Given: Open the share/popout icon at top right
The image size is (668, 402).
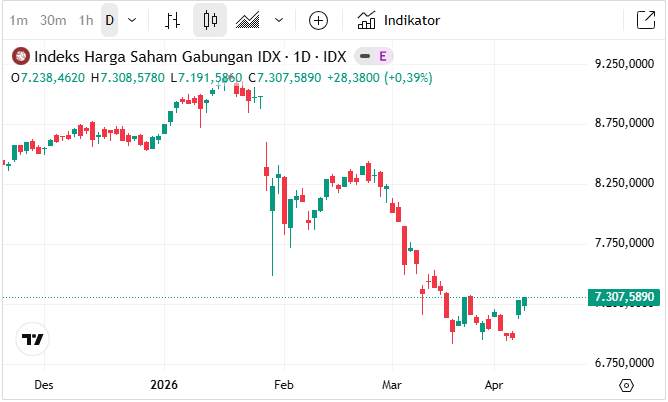Looking at the screenshot, I should [x=645, y=20].
